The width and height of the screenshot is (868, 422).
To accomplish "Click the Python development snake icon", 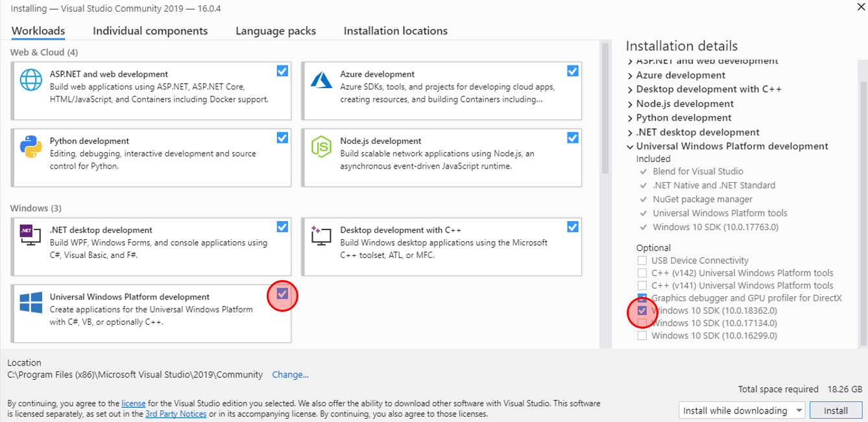I will pyautogui.click(x=30, y=147).
